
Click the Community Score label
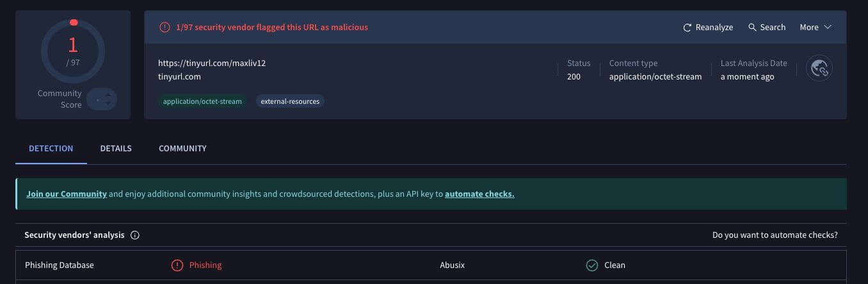60,99
